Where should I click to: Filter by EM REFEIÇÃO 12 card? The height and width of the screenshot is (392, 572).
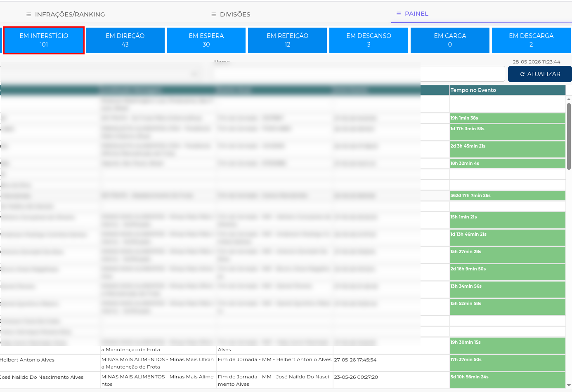(288, 40)
